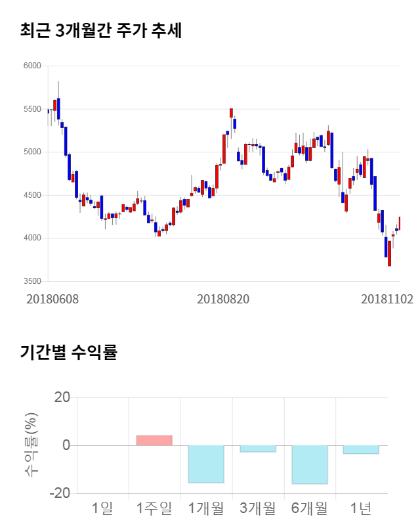Click the 20180820 date label
The width and height of the screenshot is (420, 532).
click(x=223, y=299)
